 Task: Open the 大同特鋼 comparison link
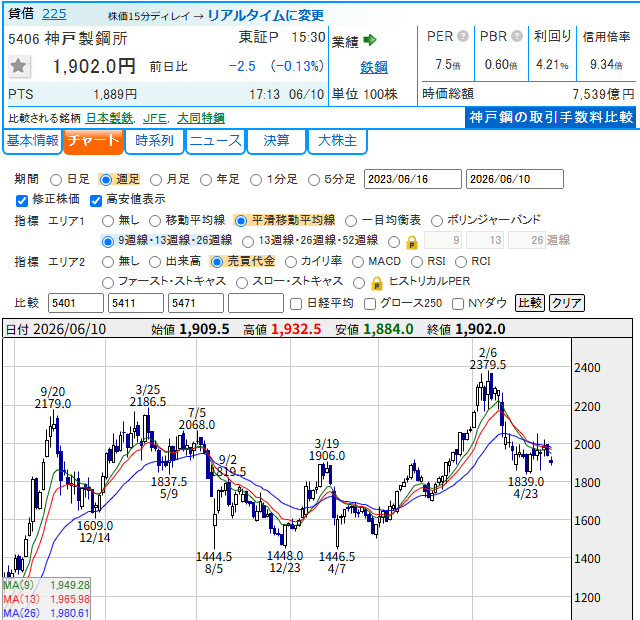click(x=201, y=118)
